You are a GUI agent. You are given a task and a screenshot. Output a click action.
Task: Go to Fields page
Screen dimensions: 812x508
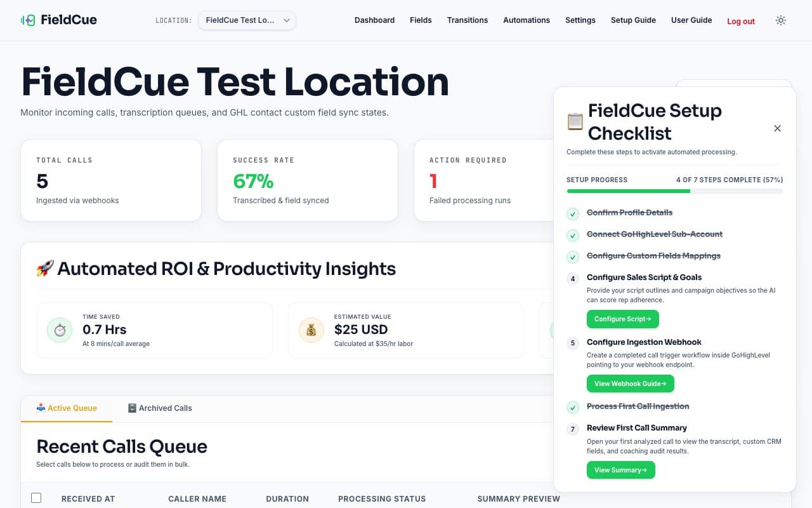pyautogui.click(x=421, y=20)
